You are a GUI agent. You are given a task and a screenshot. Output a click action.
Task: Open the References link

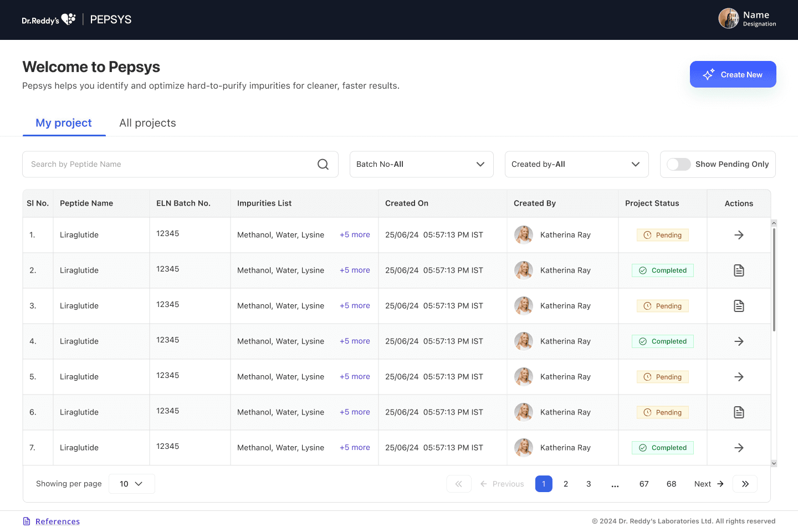[58, 521]
